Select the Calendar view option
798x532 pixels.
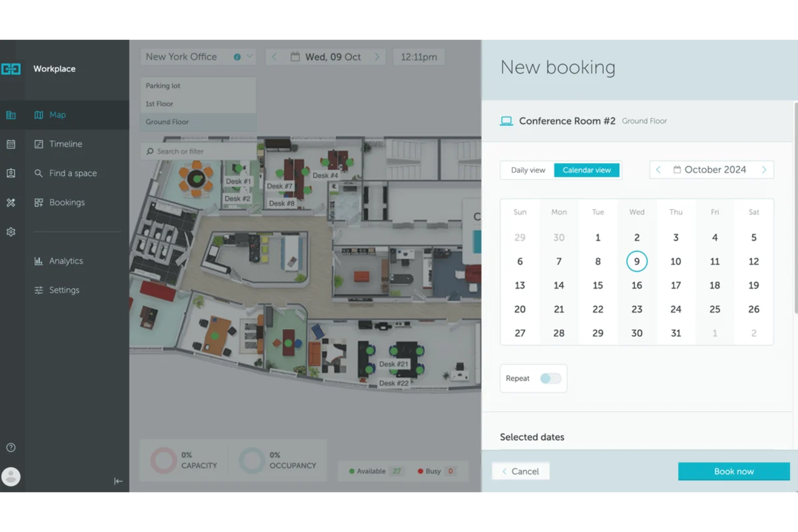click(587, 170)
